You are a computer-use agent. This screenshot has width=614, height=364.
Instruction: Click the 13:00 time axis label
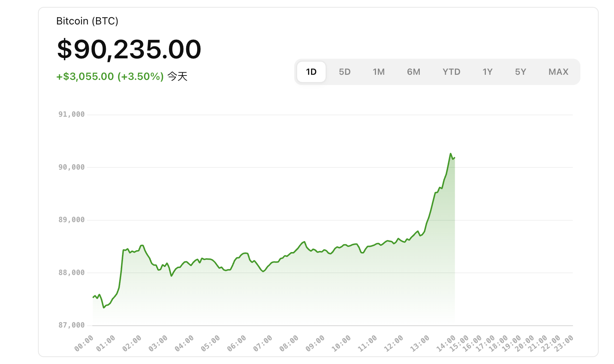click(x=420, y=343)
